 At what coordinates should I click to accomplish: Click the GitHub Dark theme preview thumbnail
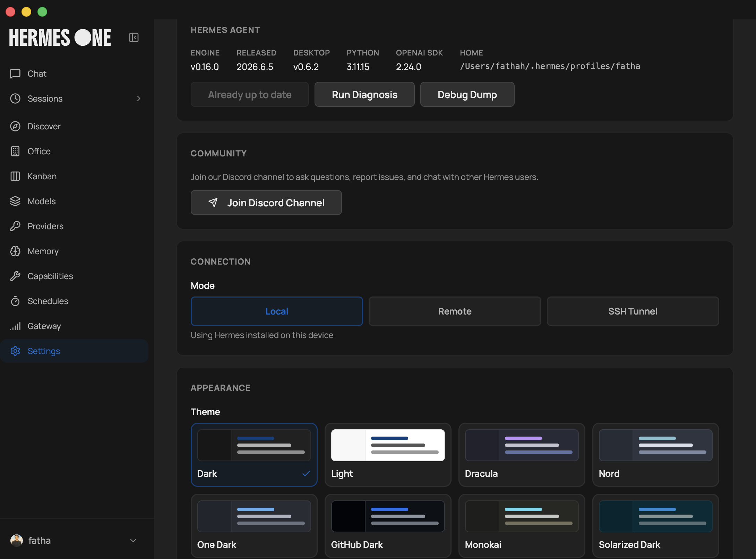(388, 516)
